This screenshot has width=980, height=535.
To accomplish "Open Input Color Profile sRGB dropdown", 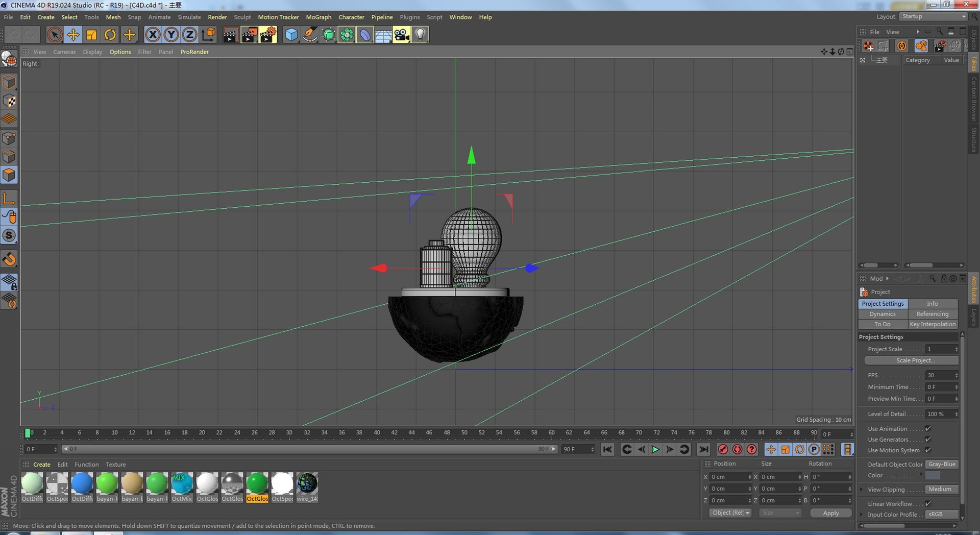I will click(x=942, y=514).
